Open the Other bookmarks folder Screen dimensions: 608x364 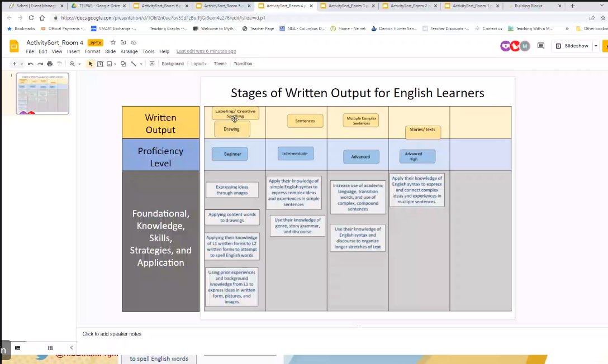click(x=591, y=28)
